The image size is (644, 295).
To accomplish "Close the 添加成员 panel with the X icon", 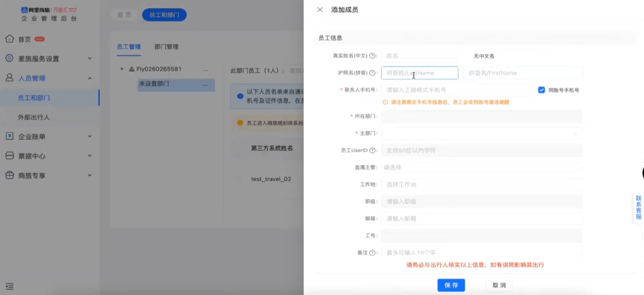I will click(320, 10).
